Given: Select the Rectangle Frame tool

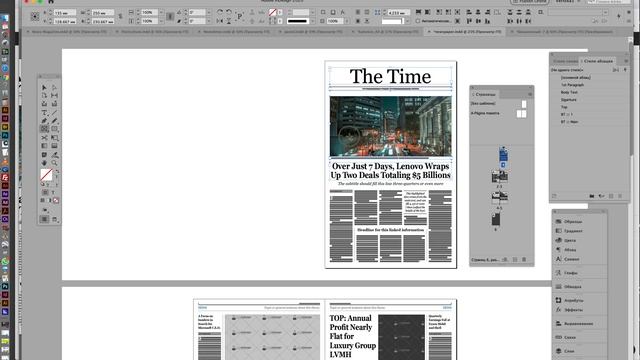Looking at the screenshot, I should coord(44,129).
